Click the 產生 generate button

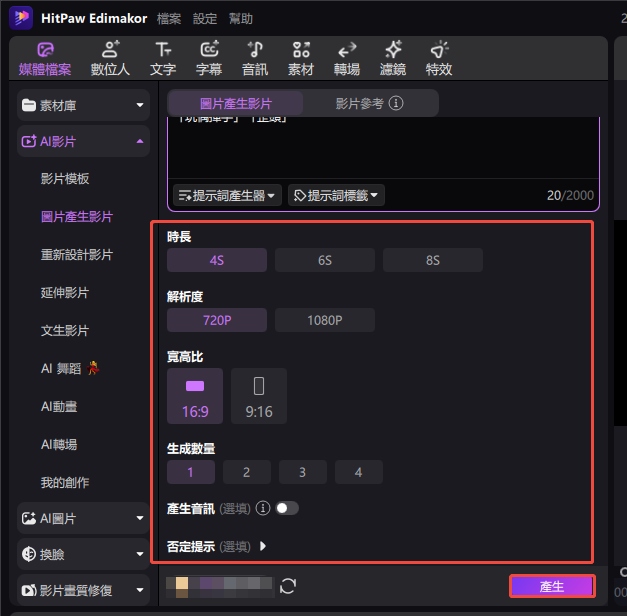[552, 586]
